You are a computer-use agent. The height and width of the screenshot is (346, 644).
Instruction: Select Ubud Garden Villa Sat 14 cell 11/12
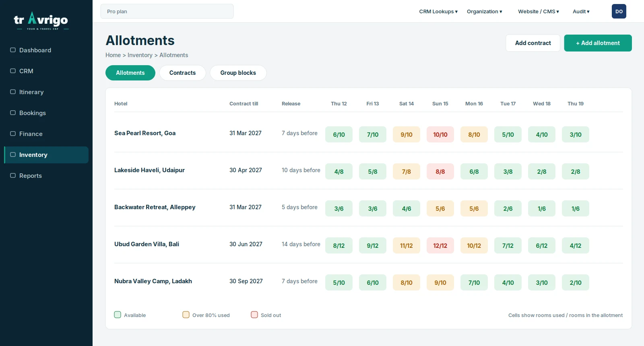(x=407, y=245)
